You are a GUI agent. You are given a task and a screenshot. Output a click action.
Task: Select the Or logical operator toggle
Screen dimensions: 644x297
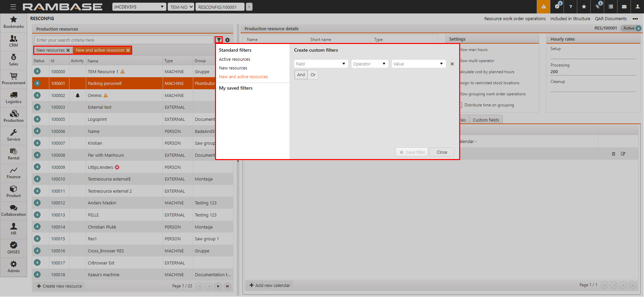click(x=313, y=75)
